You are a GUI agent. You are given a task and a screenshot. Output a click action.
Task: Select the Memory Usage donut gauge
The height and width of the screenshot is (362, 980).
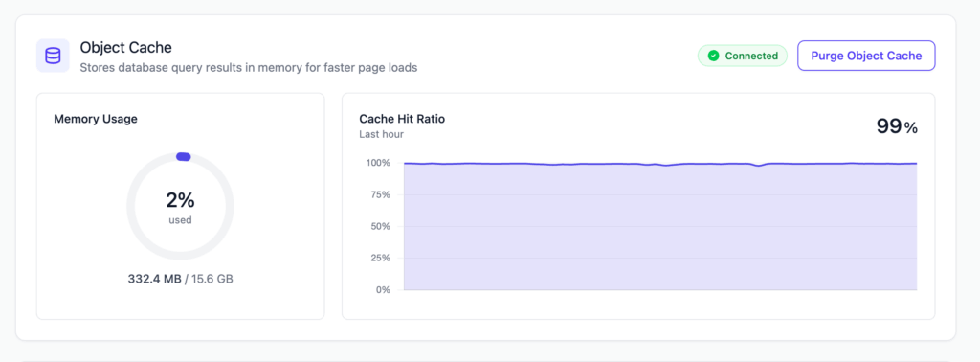180,206
